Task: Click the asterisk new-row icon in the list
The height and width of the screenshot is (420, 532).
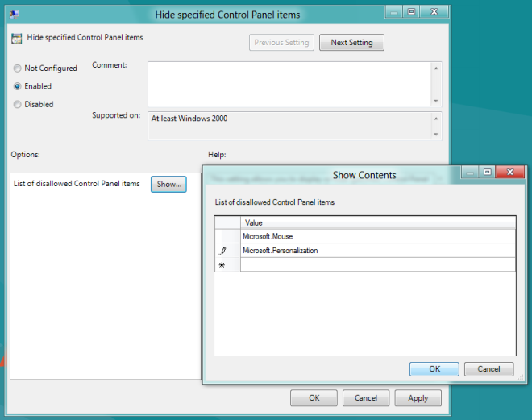Action: 222,265
